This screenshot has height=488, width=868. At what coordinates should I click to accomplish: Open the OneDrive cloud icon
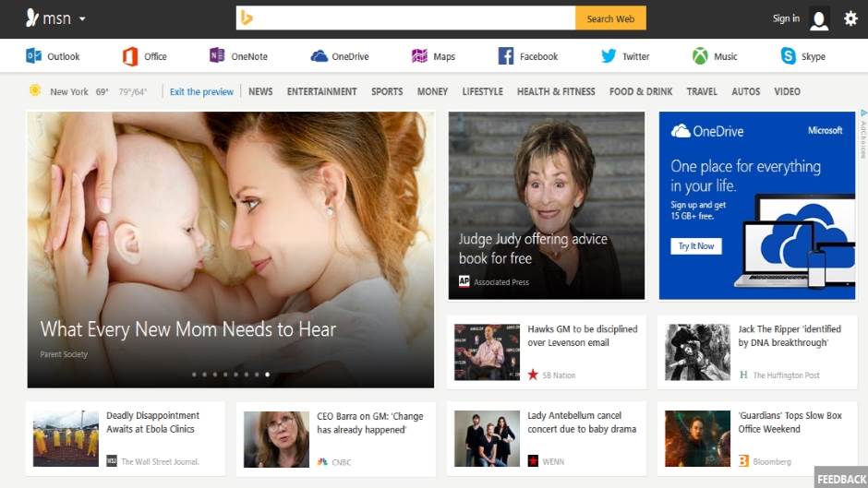tap(319, 56)
